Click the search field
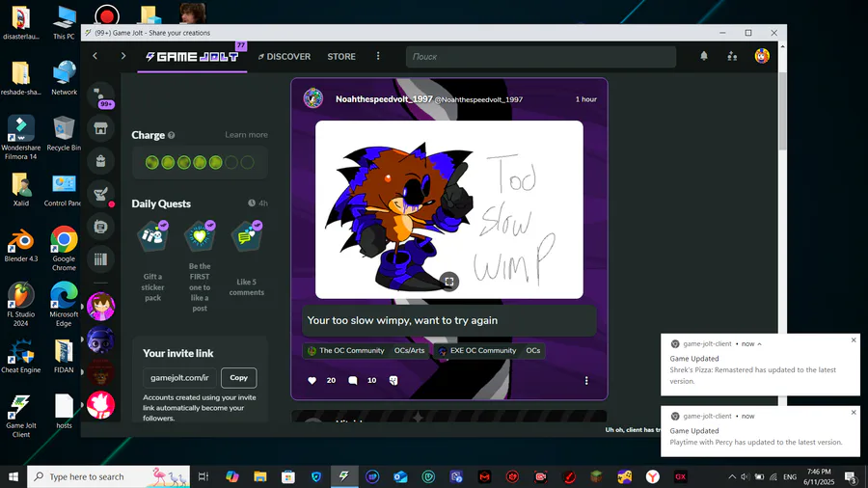868x488 pixels. pos(541,57)
